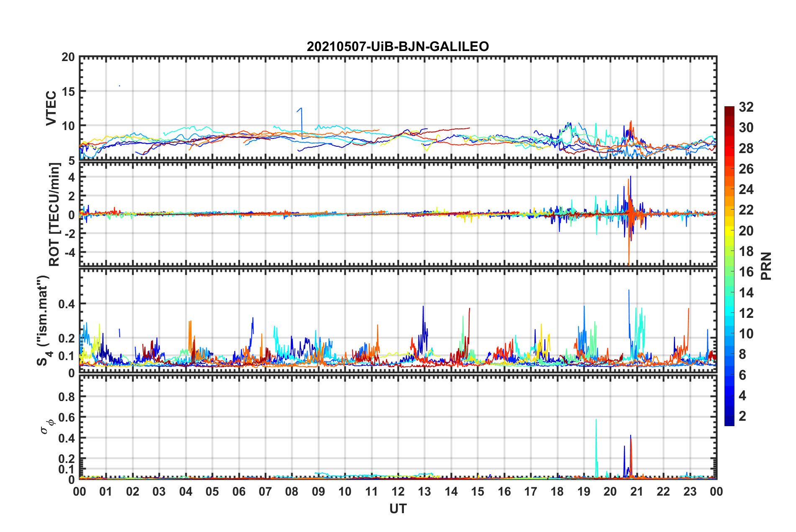Click the S4 ("ism.mat") axis label

pyautogui.click(x=44, y=320)
